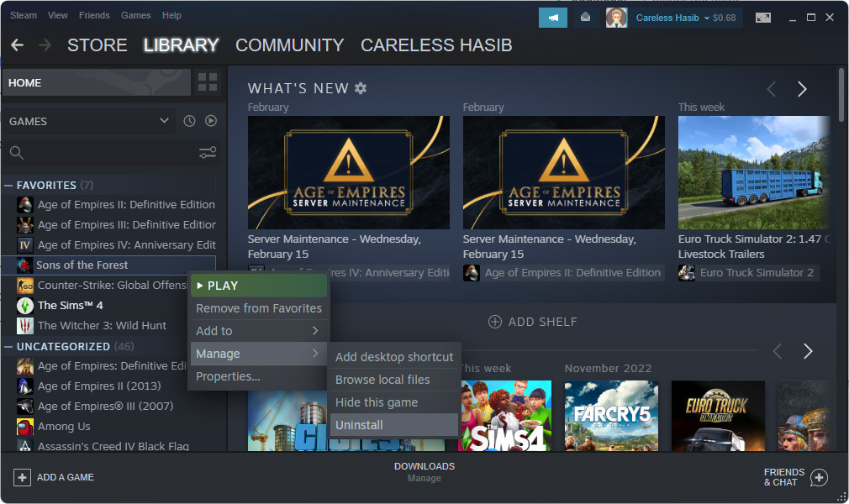Open Properties from context menu
The width and height of the screenshot is (849, 504).
point(259,376)
